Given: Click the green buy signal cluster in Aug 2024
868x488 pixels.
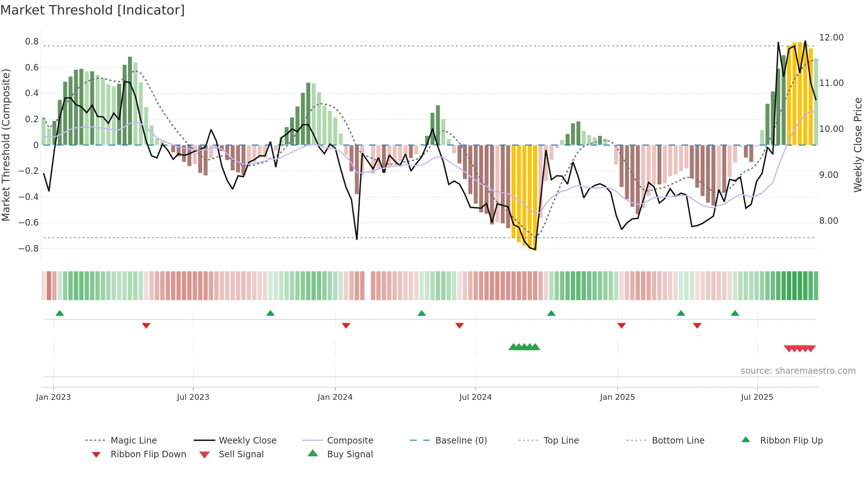Looking at the screenshot, I should pyautogui.click(x=524, y=347).
